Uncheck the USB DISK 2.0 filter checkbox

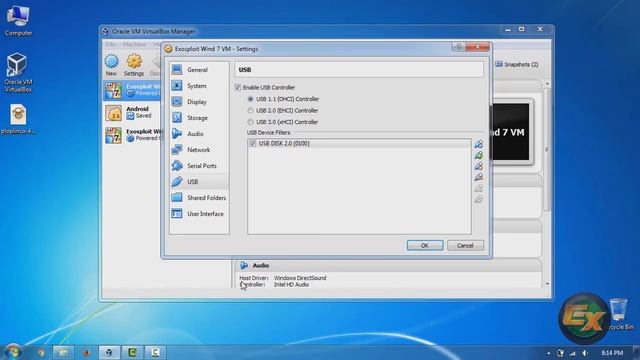pos(252,143)
